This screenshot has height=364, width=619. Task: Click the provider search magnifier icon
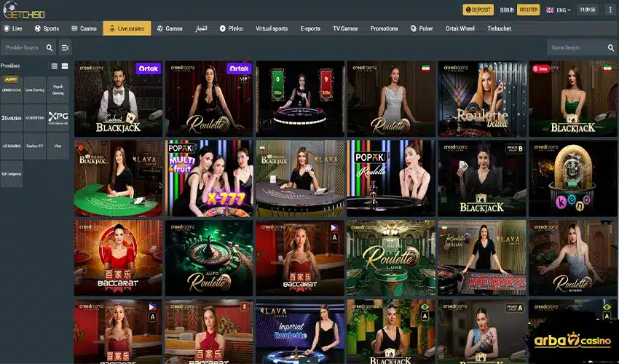tap(50, 48)
